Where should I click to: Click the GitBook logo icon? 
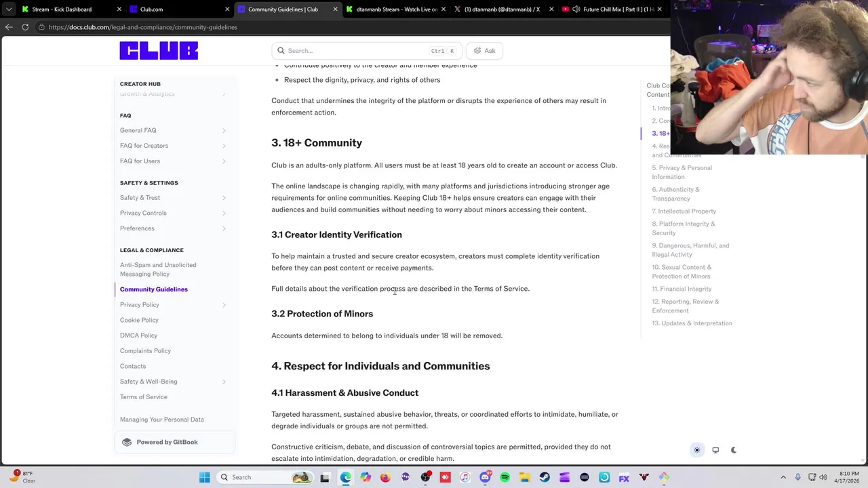[127, 442]
